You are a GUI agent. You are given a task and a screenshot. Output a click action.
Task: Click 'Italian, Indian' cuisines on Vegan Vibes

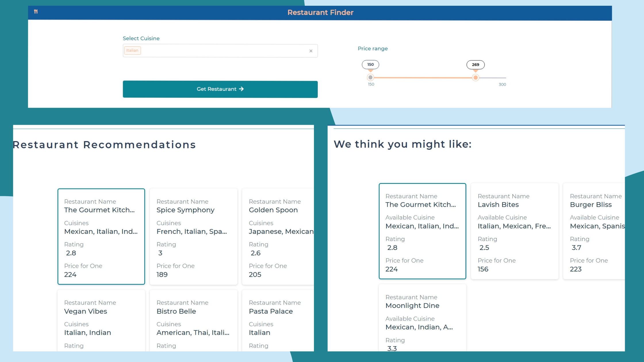[x=88, y=332]
